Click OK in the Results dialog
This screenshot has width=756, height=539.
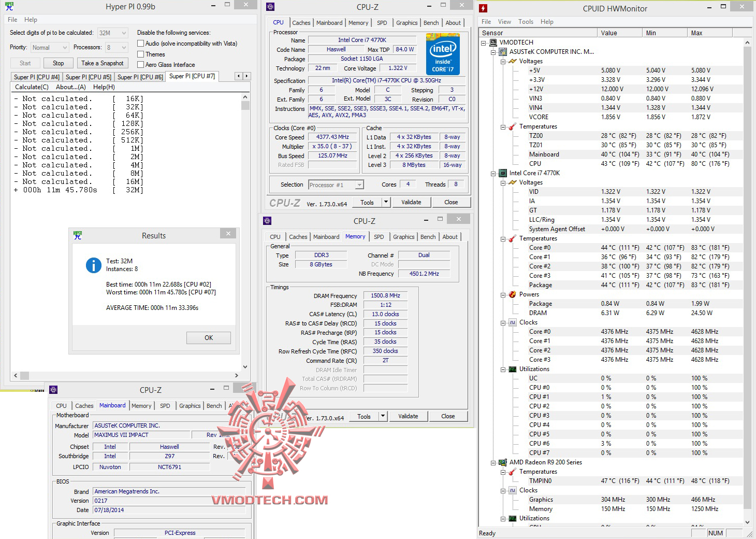(x=209, y=338)
